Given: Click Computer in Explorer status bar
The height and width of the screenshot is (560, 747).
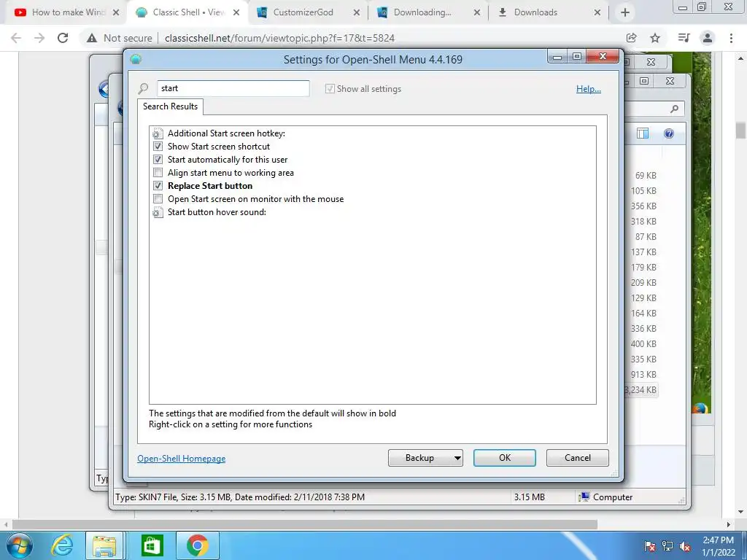Looking at the screenshot, I should click(x=613, y=497).
